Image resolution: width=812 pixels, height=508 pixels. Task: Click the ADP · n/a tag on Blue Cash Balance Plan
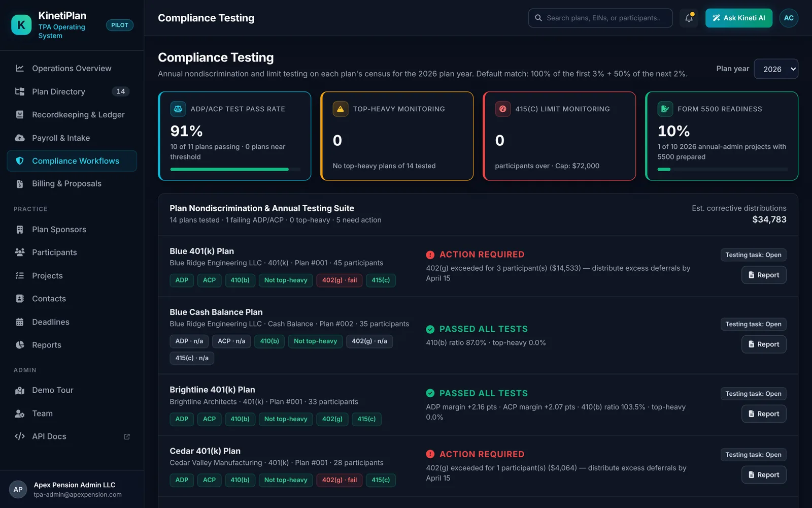click(189, 341)
